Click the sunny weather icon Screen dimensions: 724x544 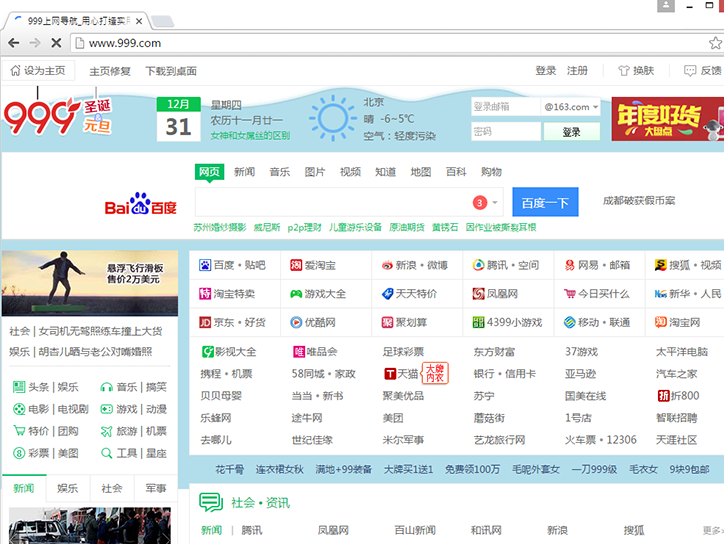[x=332, y=118]
